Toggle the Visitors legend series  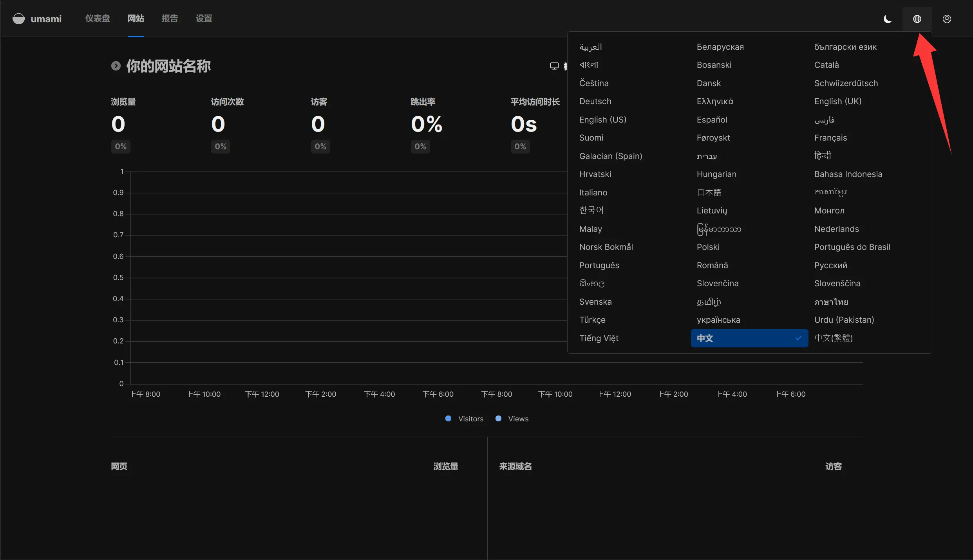coord(470,419)
